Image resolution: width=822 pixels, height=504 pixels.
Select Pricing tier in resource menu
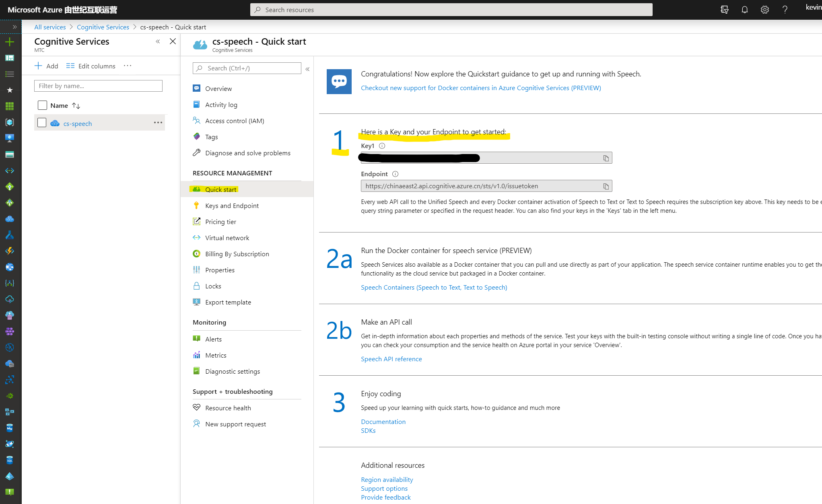[x=220, y=222]
